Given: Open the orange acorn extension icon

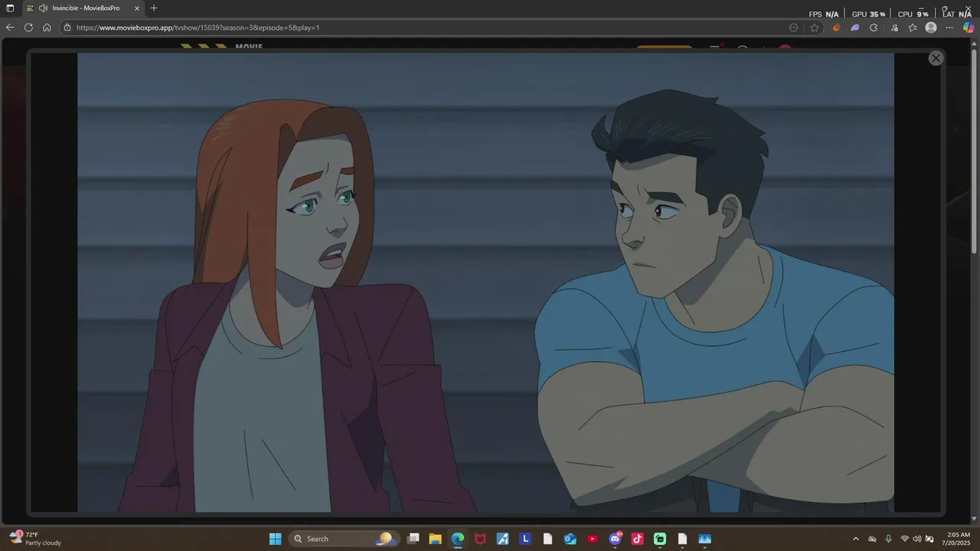Looking at the screenshot, I should tap(836, 28).
